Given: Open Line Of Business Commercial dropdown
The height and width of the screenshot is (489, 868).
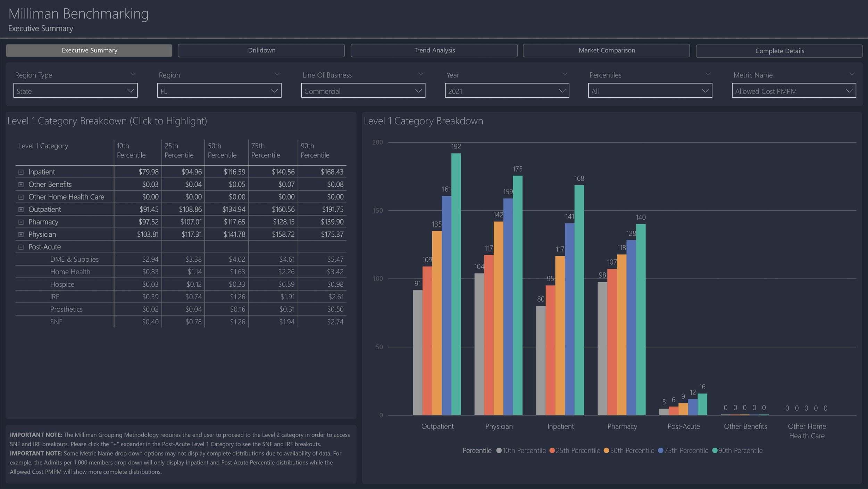Looking at the screenshot, I should 363,91.
